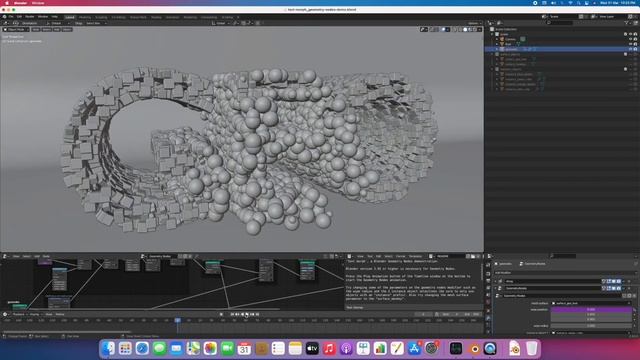
Task: Open the Modifier properties wrench tab
Action: [488, 318]
